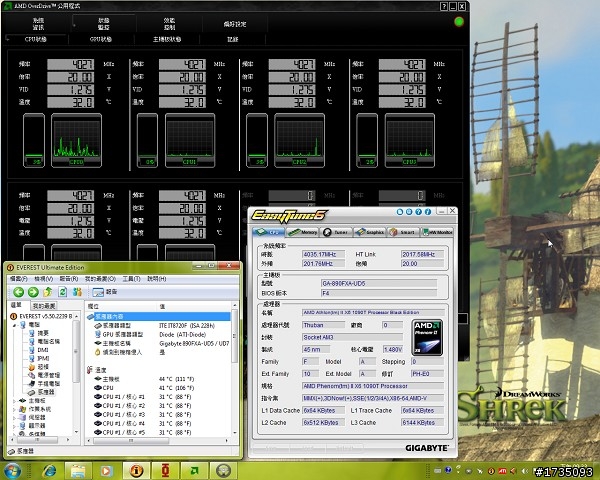Click the green status light in AMD OverDrive

click(x=459, y=22)
